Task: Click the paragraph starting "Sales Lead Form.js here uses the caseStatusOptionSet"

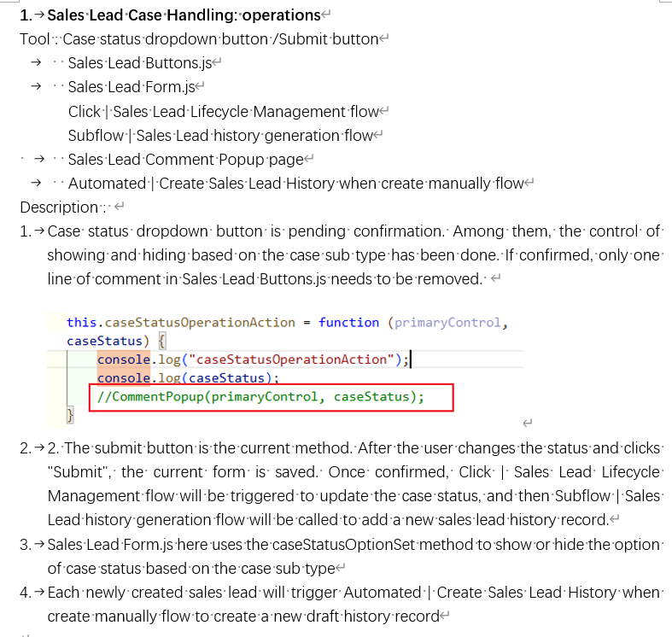Action: point(355,557)
